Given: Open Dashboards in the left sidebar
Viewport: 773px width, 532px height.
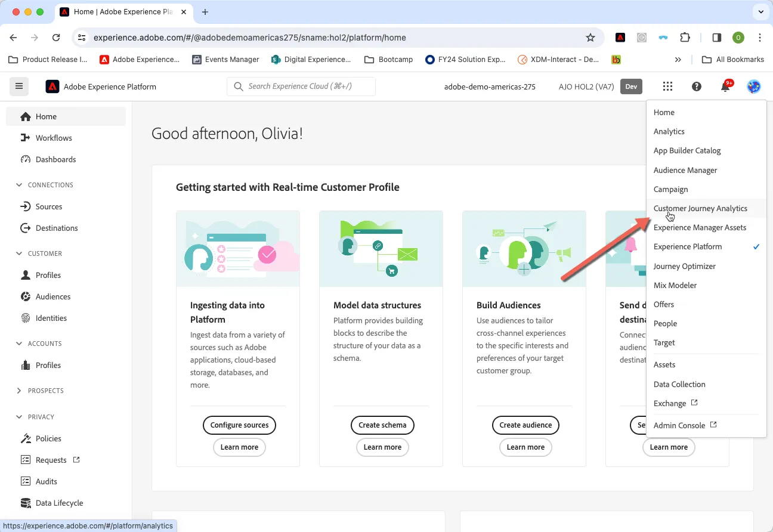Looking at the screenshot, I should coord(66,159).
